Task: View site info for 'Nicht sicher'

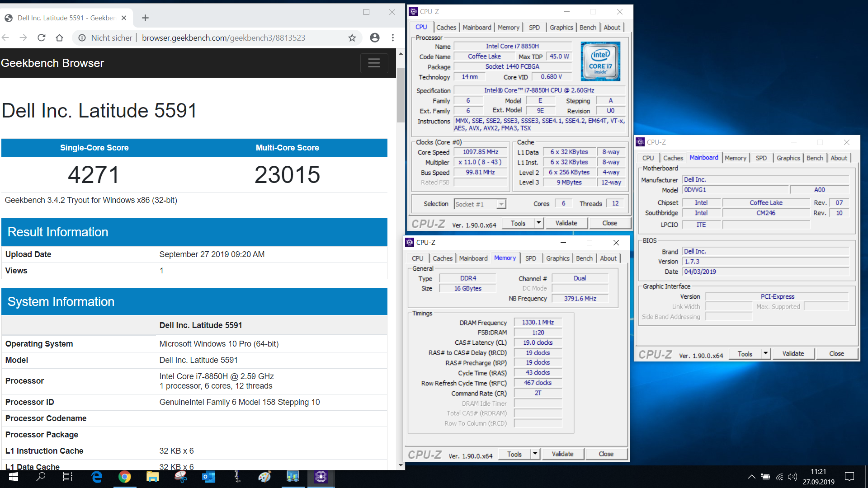Action: [x=107, y=38]
